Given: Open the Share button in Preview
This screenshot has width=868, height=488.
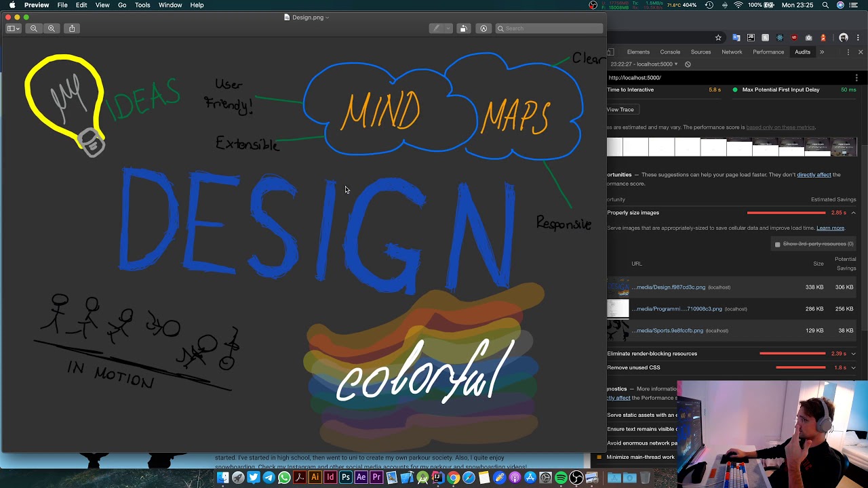Looking at the screenshot, I should click(x=72, y=28).
